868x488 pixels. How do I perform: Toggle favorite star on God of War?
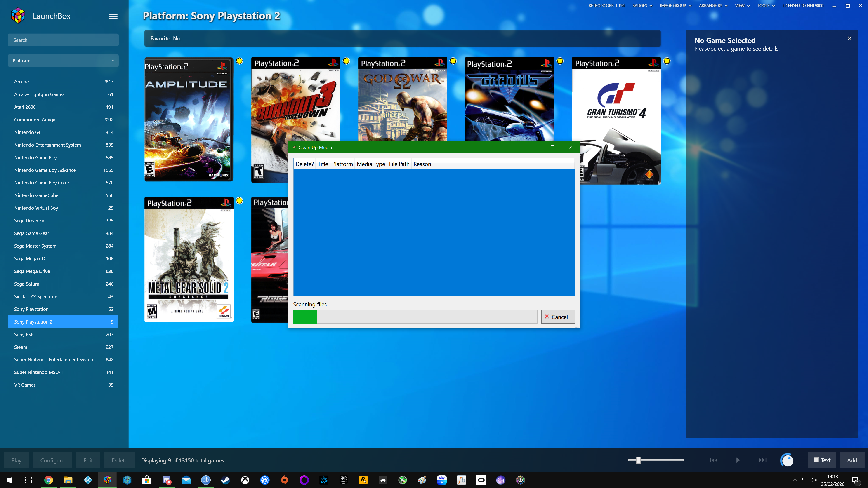click(x=453, y=61)
